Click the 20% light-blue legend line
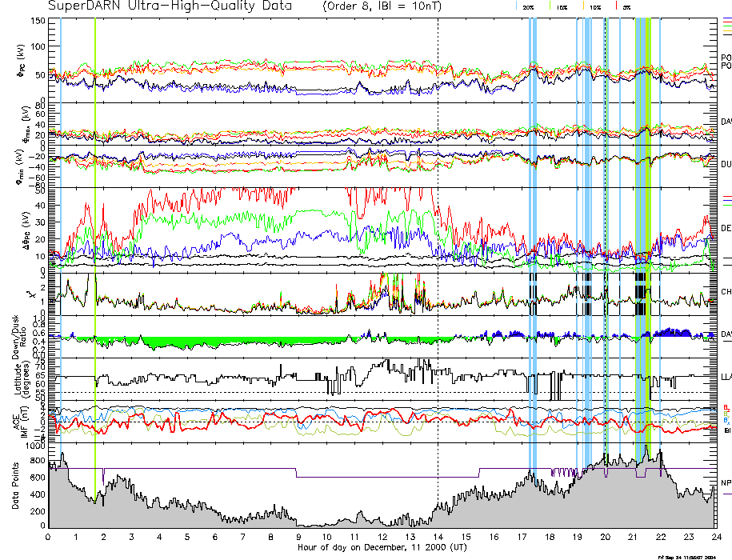Viewport: 732px width, 560px height. pos(516,6)
